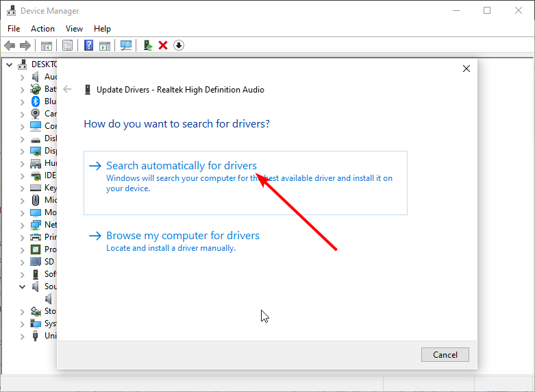Click the Batteries category icon
This screenshot has height=392, width=535.
pos(36,89)
